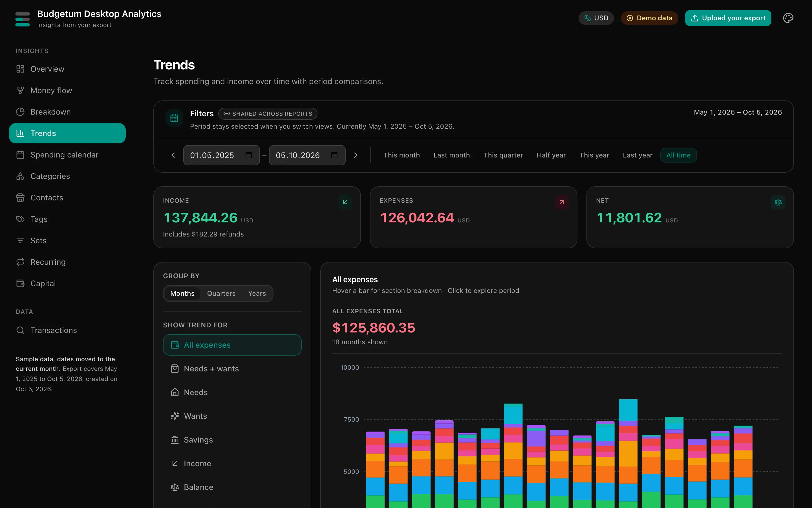Open Transactions search in sidebar
812x508 pixels.
[67, 330]
